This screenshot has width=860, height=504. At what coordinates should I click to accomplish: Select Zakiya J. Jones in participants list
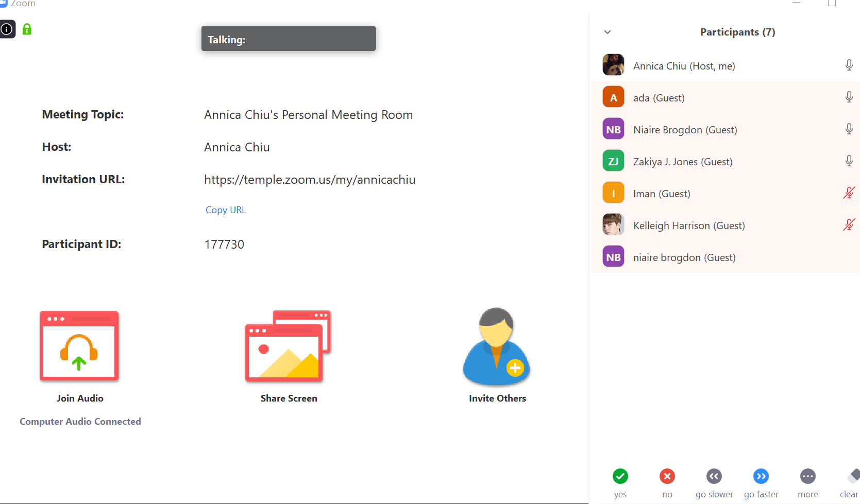pyautogui.click(x=682, y=162)
